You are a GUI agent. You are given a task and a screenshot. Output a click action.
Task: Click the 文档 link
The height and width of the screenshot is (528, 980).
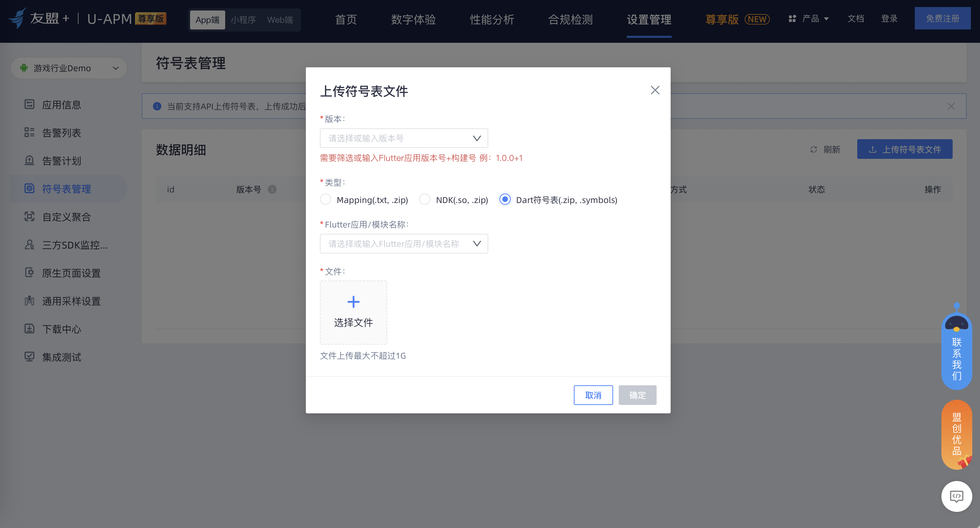coord(855,19)
